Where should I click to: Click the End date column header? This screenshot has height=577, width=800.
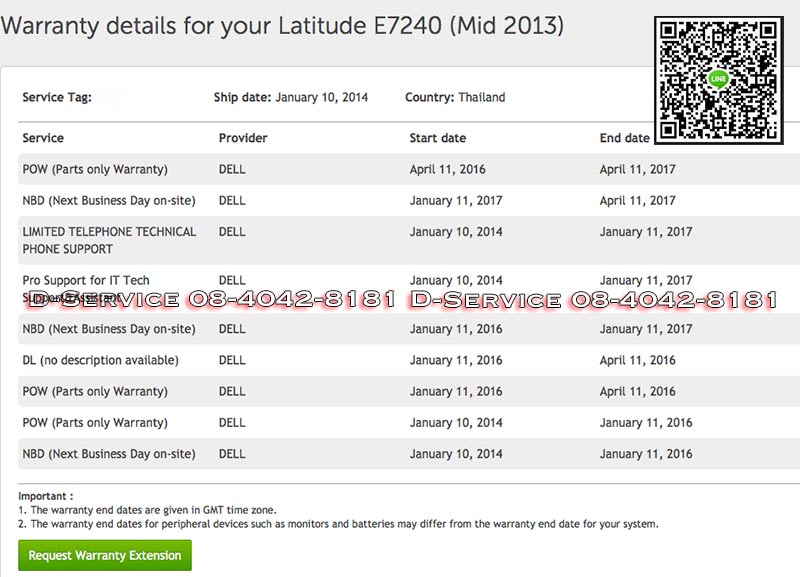click(624, 138)
